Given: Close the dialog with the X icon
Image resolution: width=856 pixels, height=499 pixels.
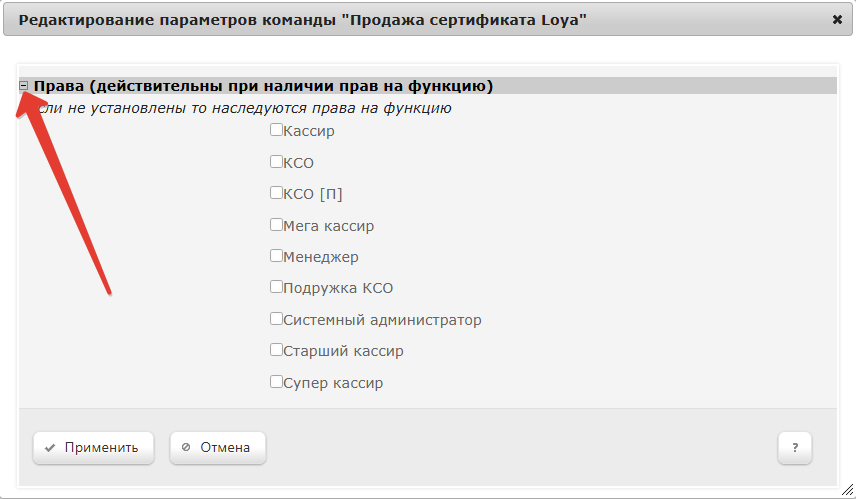Looking at the screenshot, I should [836, 19].
